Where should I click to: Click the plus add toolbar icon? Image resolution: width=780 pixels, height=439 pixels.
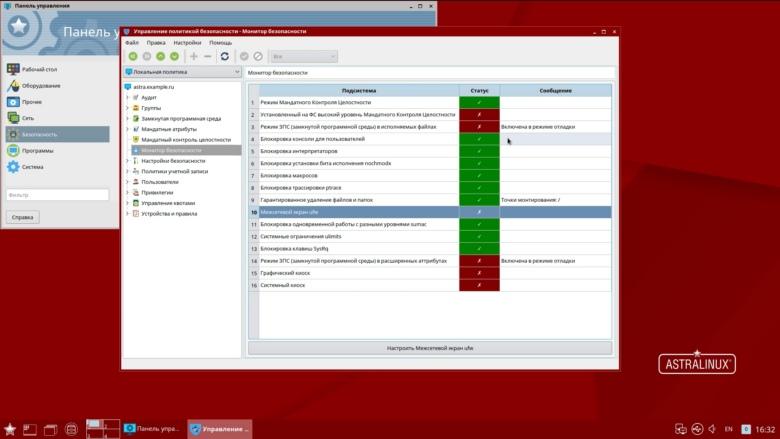click(194, 56)
